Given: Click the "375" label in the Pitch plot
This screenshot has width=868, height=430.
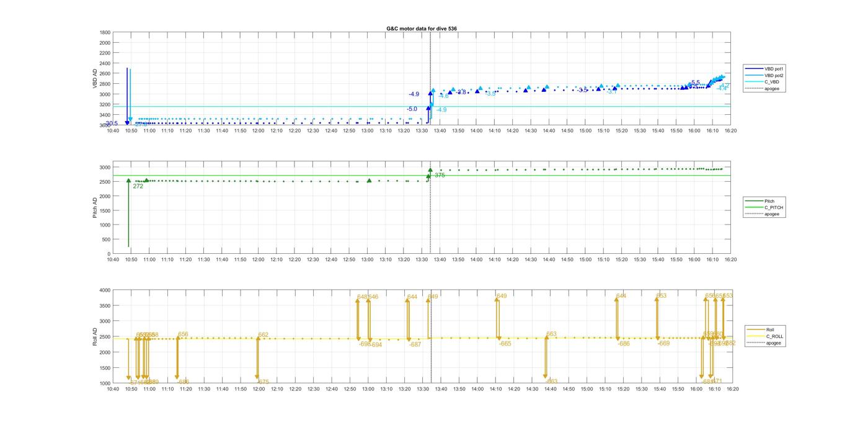Looking at the screenshot, I should click(x=440, y=176).
